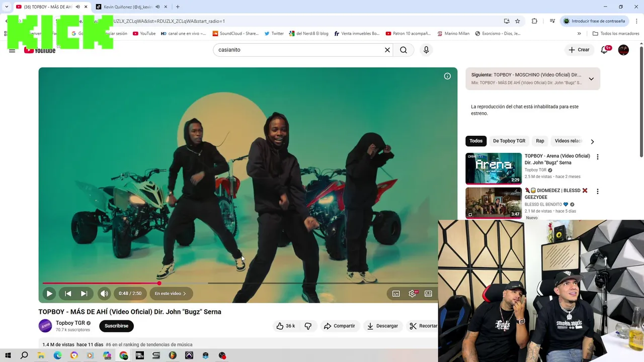Click the YouTube search magnifier button
Viewport: 644px width, 362px height.
coord(404,50)
